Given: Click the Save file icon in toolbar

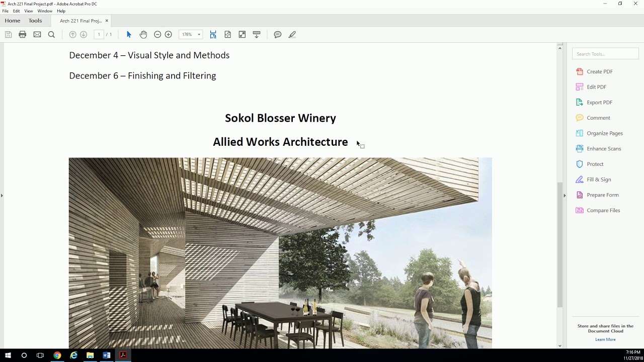Looking at the screenshot, I should point(8,35).
